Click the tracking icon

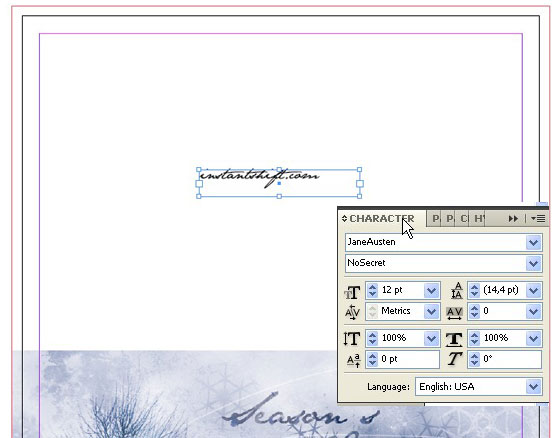(455, 313)
